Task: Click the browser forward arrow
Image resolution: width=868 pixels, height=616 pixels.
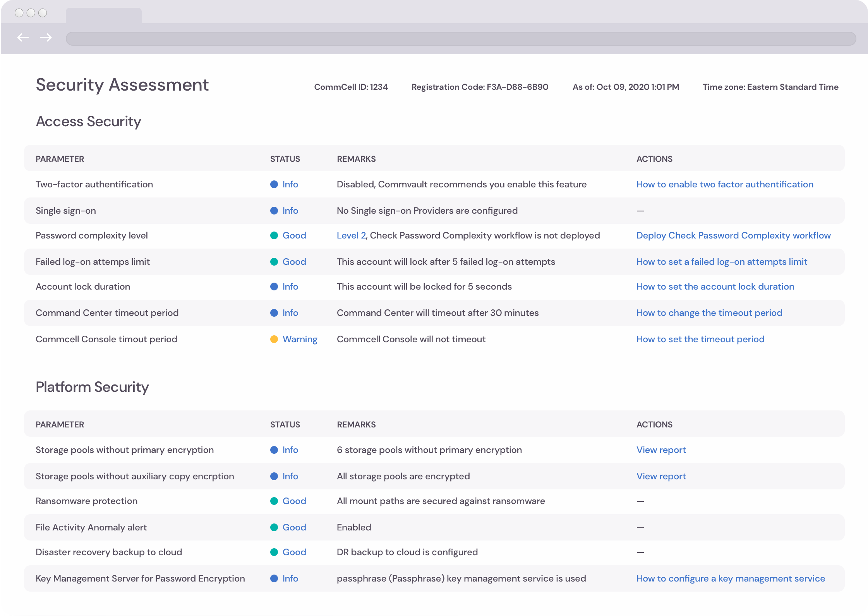Action: pos(46,38)
